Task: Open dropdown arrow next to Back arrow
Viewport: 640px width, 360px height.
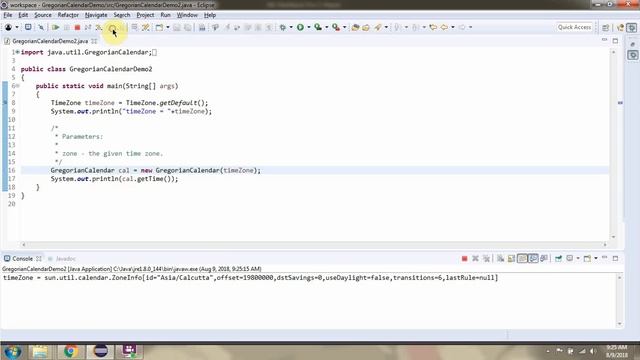Action: (x=453, y=27)
